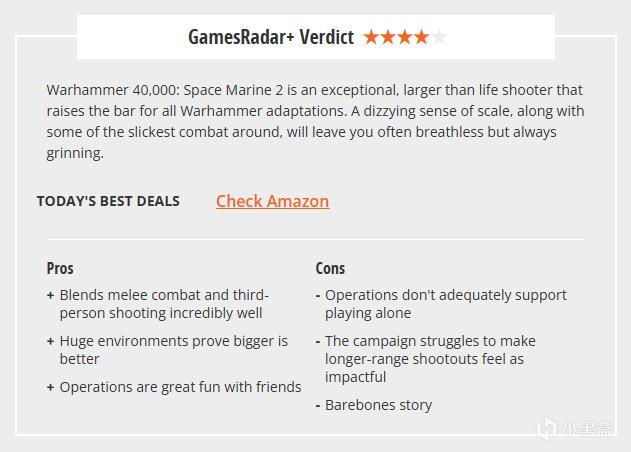Click 'Barebones story' con text

pyautogui.click(x=378, y=405)
